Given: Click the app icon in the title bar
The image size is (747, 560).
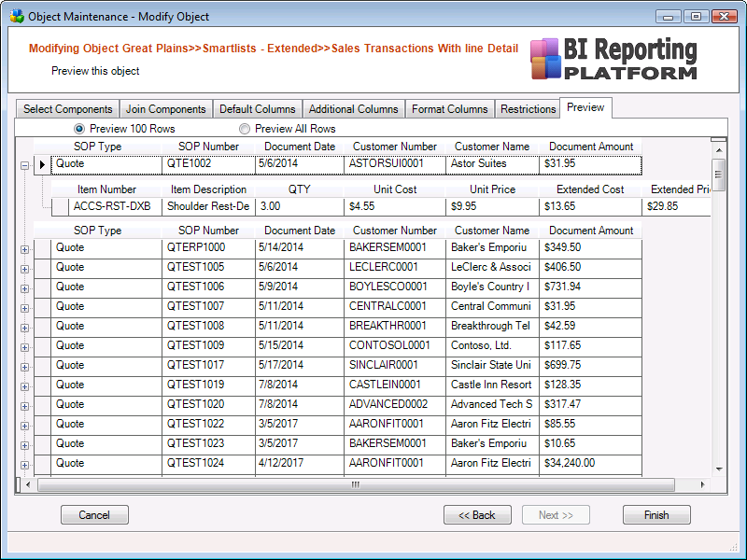Looking at the screenshot, I should (17, 17).
